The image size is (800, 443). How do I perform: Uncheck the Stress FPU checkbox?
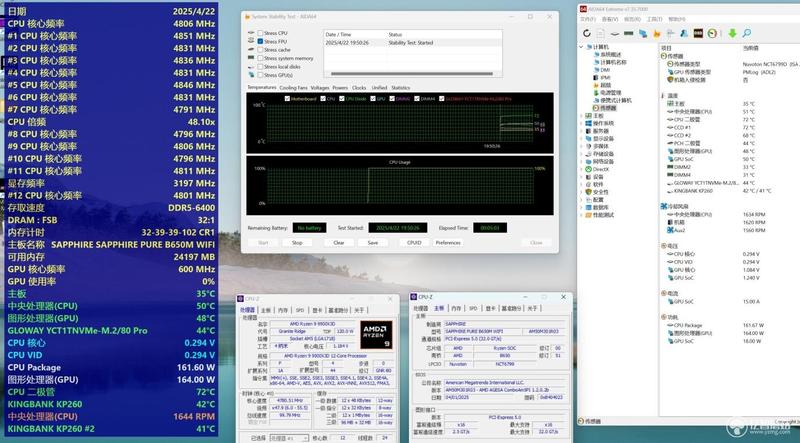pos(261,41)
